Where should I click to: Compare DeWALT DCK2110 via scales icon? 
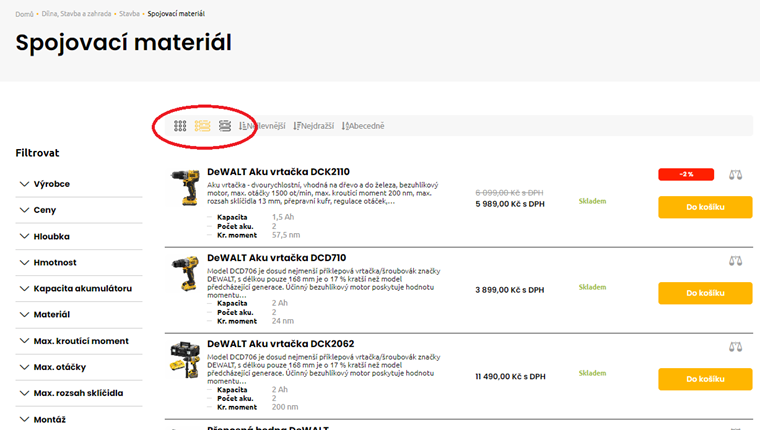(x=735, y=175)
